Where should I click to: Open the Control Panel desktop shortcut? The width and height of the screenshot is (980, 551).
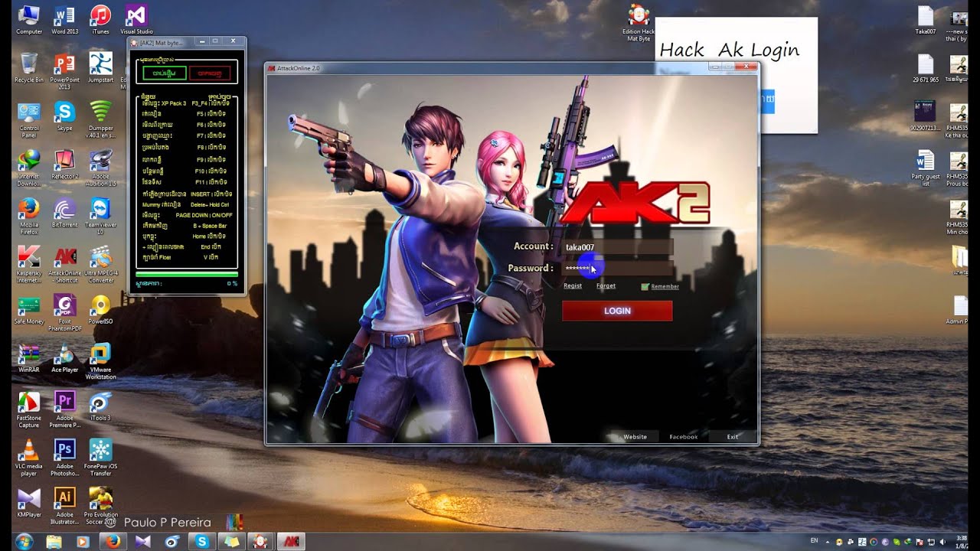[x=29, y=120]
